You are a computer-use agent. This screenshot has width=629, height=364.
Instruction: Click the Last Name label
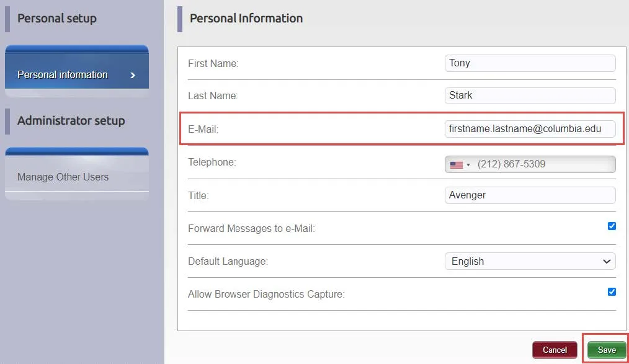(213, 96)
